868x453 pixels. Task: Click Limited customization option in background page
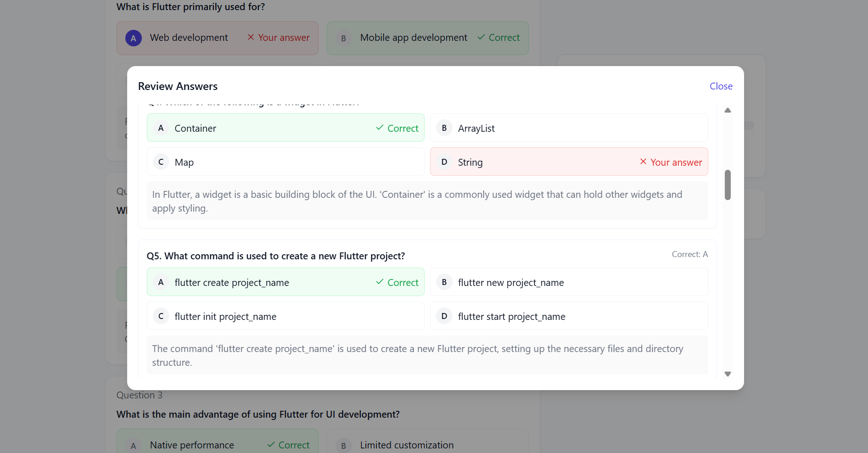click(427, 442)
